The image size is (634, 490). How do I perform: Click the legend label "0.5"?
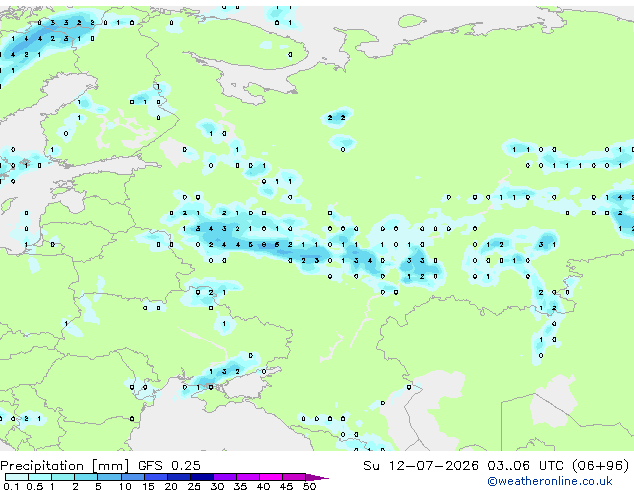(35, 486)
